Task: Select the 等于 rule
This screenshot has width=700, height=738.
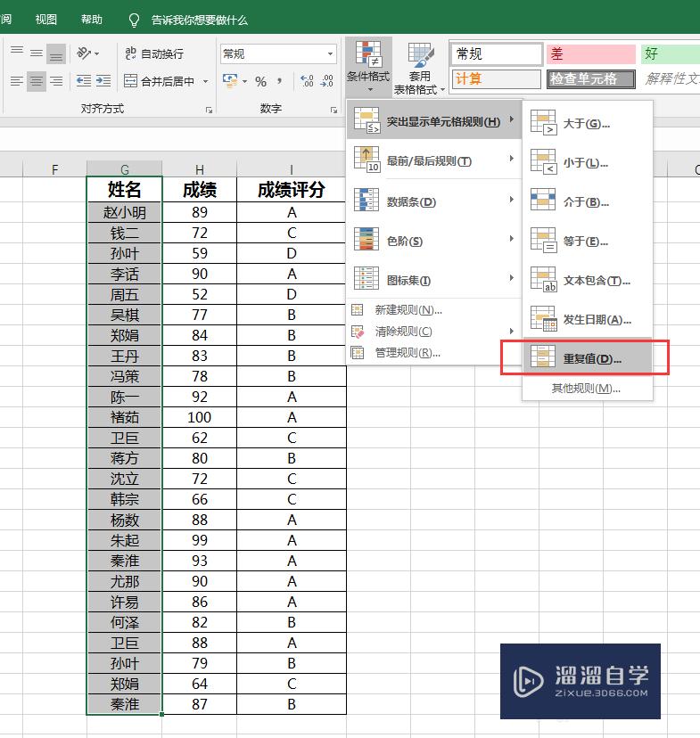Action: (588, 242)
